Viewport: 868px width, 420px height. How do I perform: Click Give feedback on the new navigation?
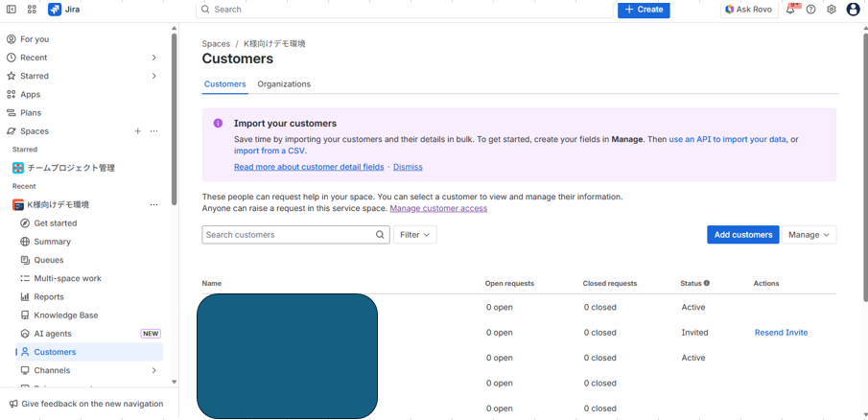pyautogui.click(x=86, y=404)
